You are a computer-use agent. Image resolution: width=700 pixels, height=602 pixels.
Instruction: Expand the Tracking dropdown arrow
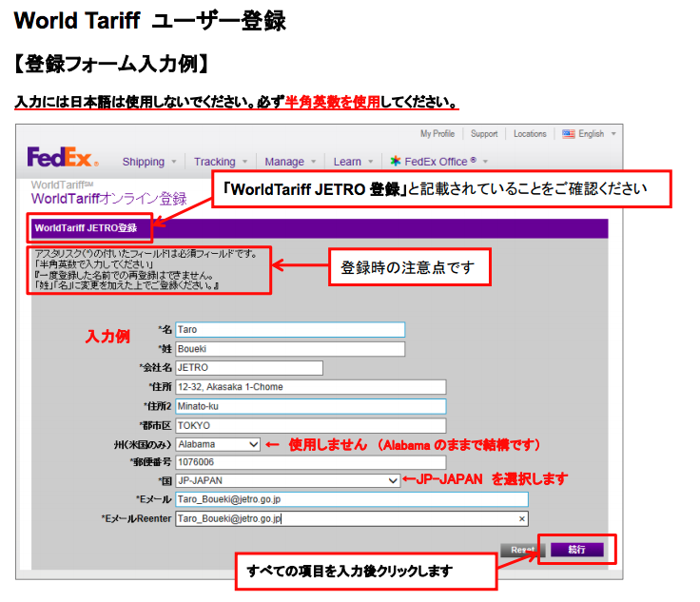coord(245,162)
